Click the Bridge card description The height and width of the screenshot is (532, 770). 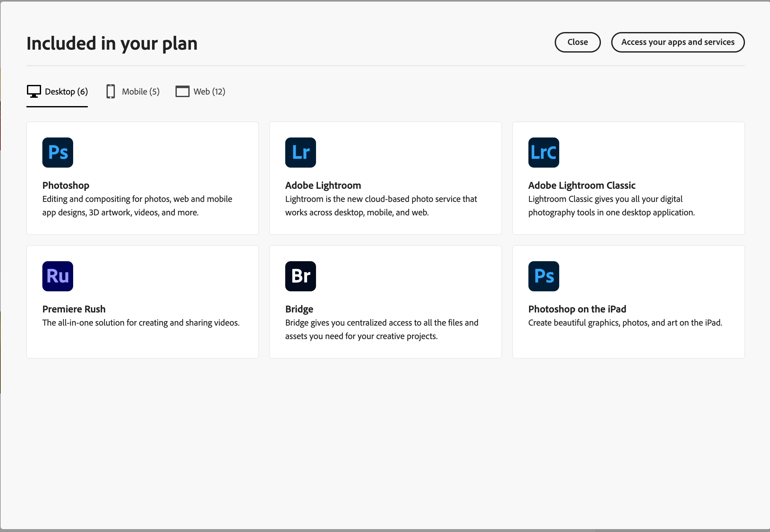coord(381,329)
